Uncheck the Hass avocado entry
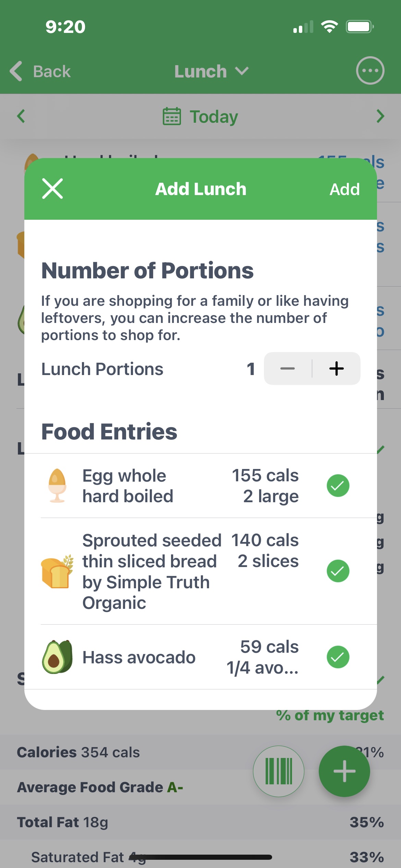401x868 pixels. coord(338,657)
